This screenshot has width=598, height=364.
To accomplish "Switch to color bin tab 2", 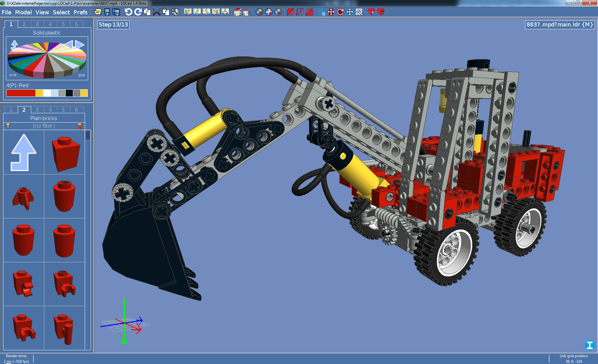I will pos(24,24).
